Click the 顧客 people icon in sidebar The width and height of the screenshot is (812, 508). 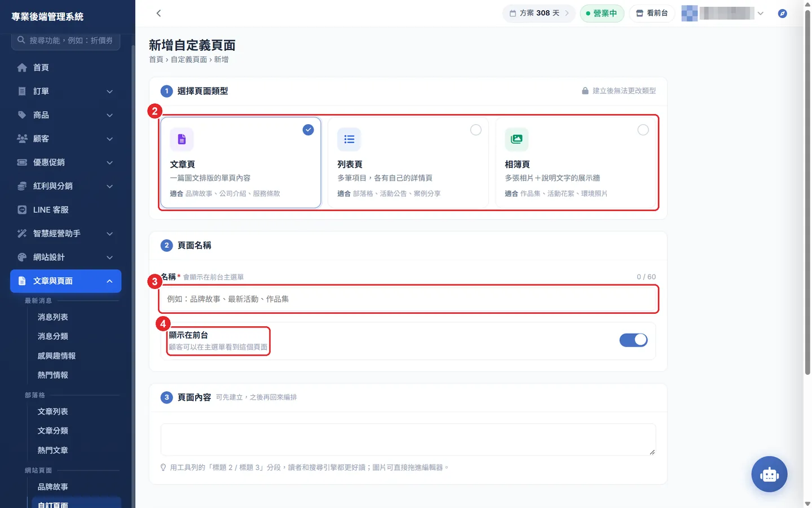(22, 139)
